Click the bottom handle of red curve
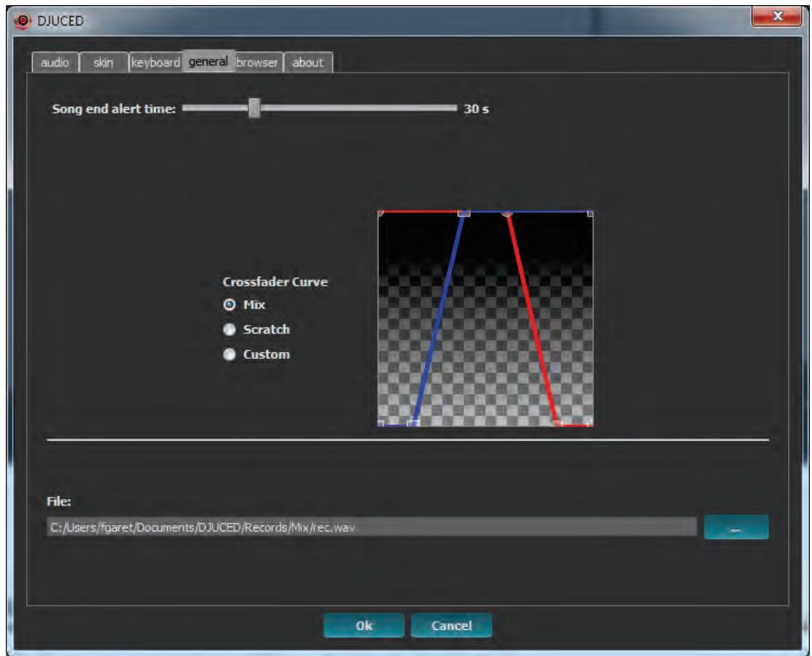 click(x=557, y=424)
